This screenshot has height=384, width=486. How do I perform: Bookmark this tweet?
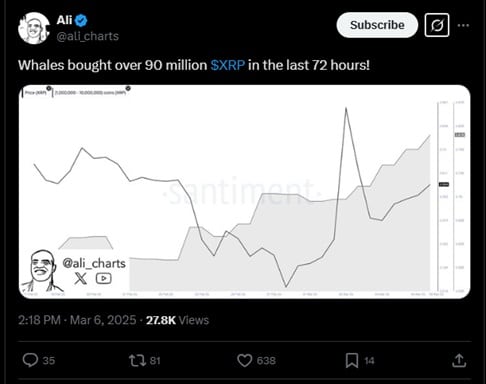point(352,360)
